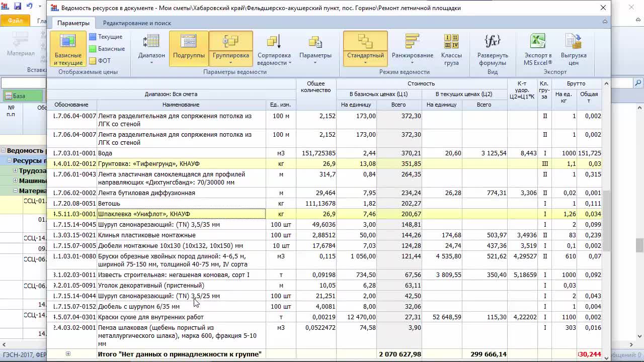Open the Ранжирование ranking dropdown
Screen dimensions: 644x362
(412, 49)
